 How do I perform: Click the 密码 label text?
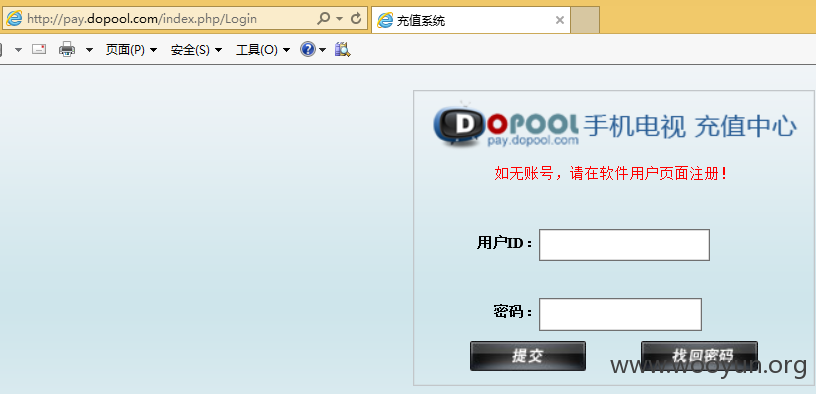tap(513, 312)
